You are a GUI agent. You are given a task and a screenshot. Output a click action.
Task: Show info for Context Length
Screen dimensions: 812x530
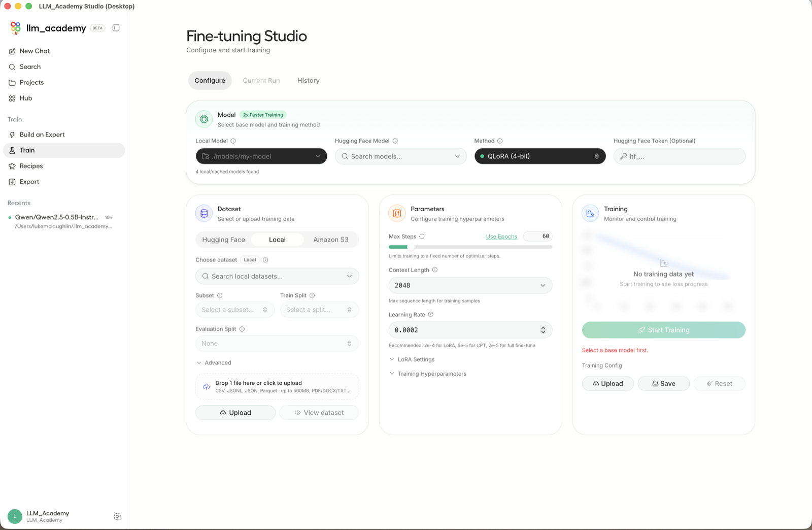435,270
